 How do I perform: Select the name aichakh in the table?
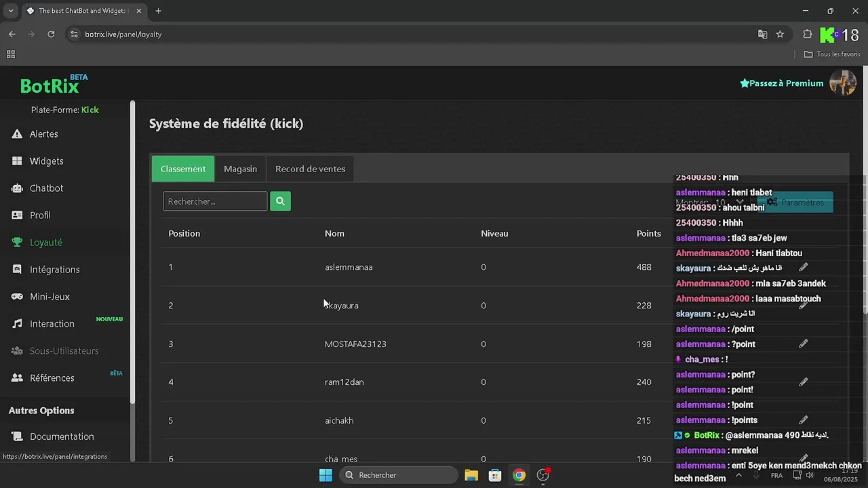click(339, 420)
